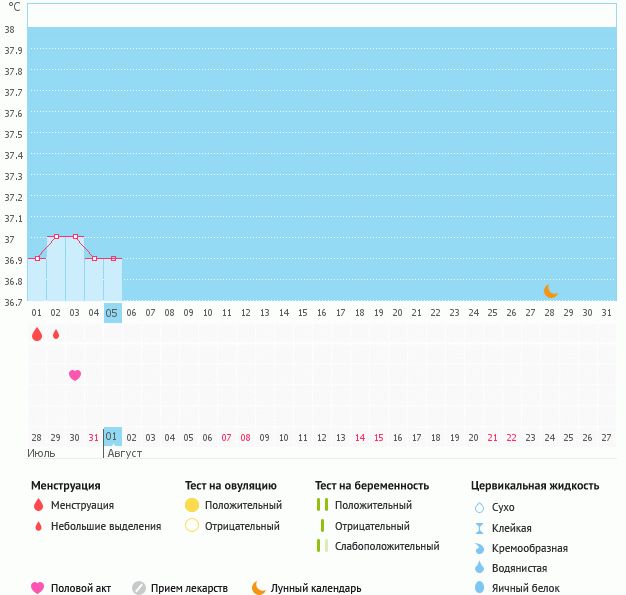The height and width of the screenshot is (595, 626).
Task: Select calendar date 15 in red
Action: [378, 437]
